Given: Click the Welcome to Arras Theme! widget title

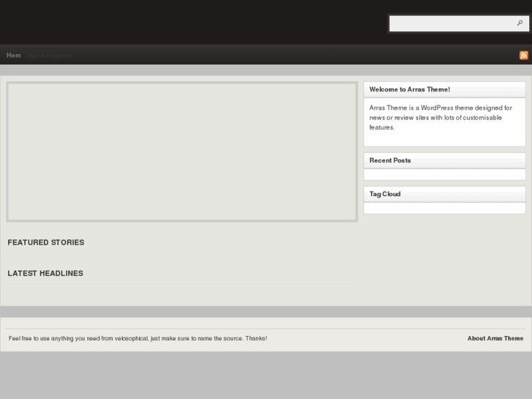Looking at the screenshot, I should coord(410,89).
